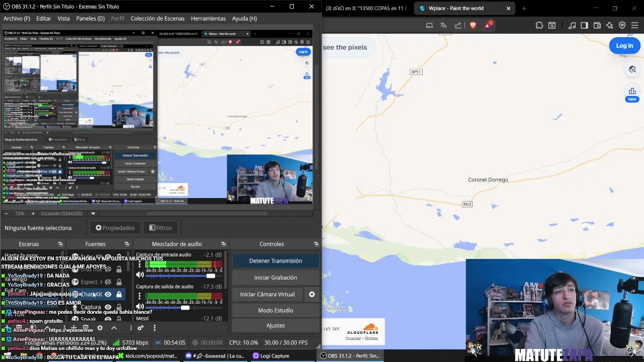Viewport: 644px width, 362px height.
Task: Hide the Chat KIC source eye
Action: click(108, 294)
